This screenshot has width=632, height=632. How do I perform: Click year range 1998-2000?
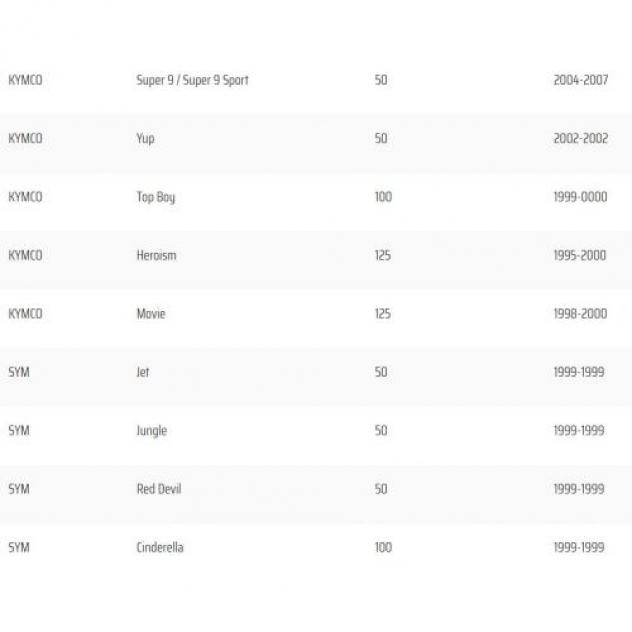click(x=580, y=314)
